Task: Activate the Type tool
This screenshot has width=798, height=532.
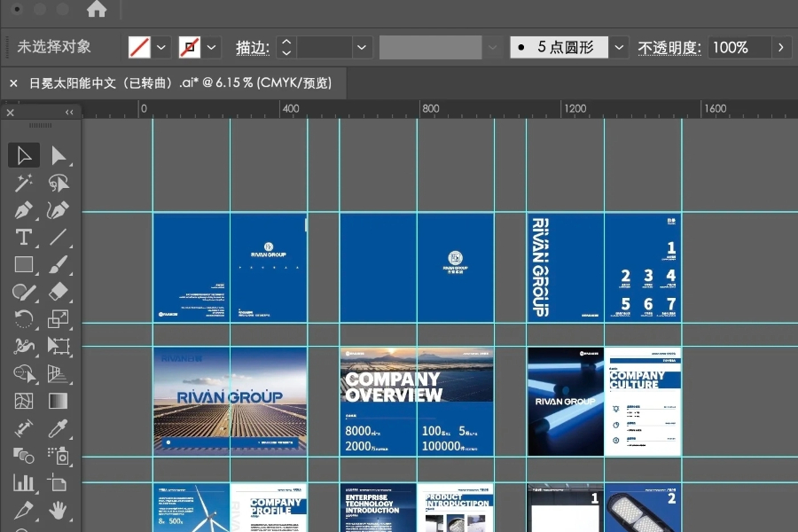Action: coord(24,238)
